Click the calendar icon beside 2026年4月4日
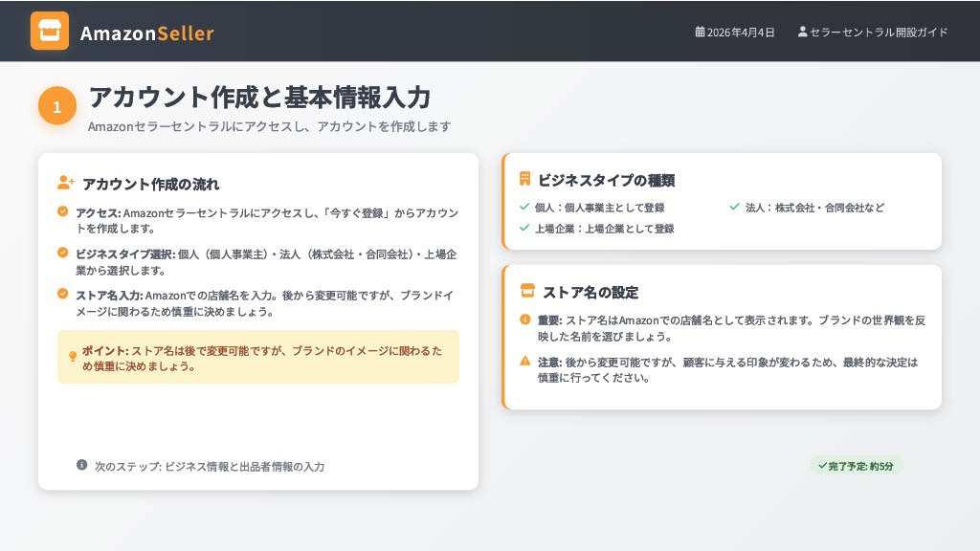 click(x=700, y=32)
